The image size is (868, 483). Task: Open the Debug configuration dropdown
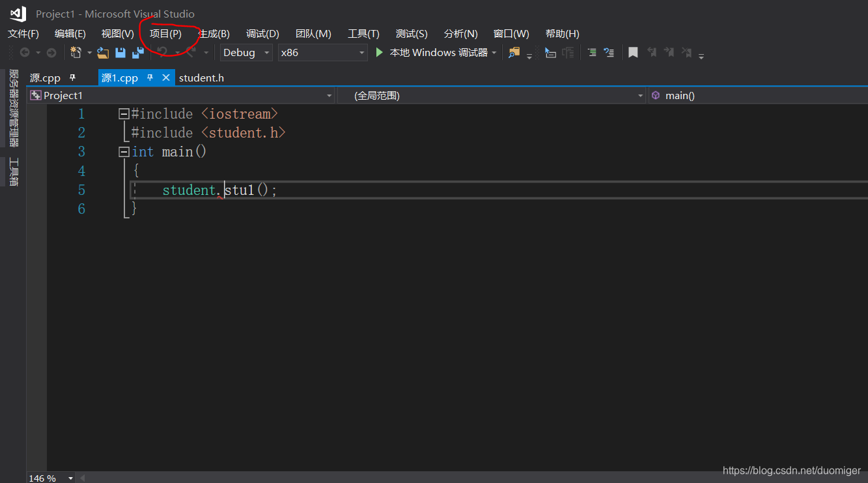click(x=246, y=53)
